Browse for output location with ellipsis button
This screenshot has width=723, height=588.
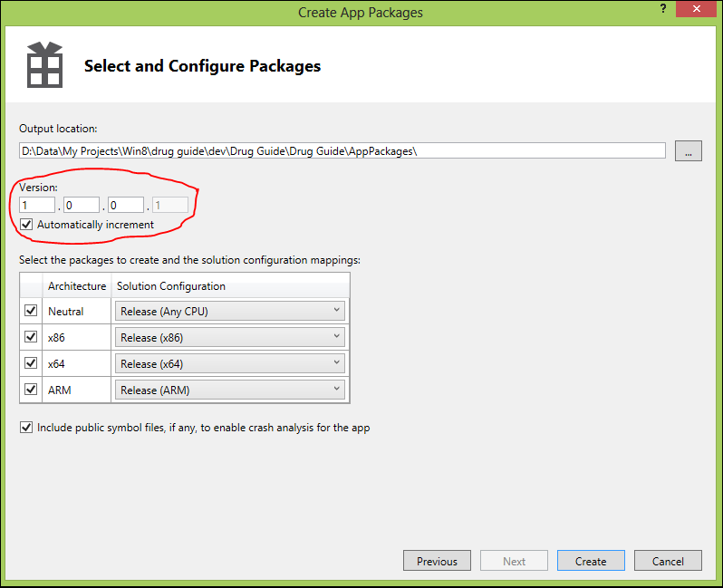(688, 151)
